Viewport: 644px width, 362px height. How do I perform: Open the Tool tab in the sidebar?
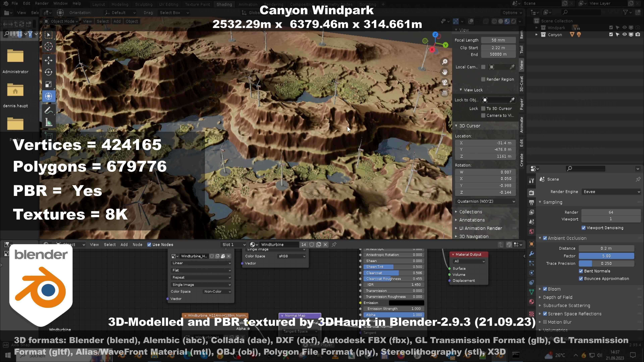[521, 49]
